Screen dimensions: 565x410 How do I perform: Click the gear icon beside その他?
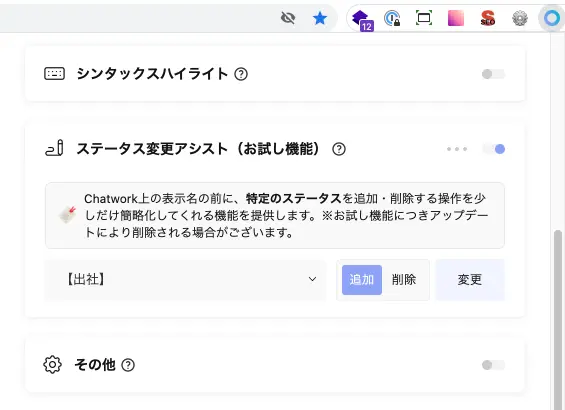[53, 365]
